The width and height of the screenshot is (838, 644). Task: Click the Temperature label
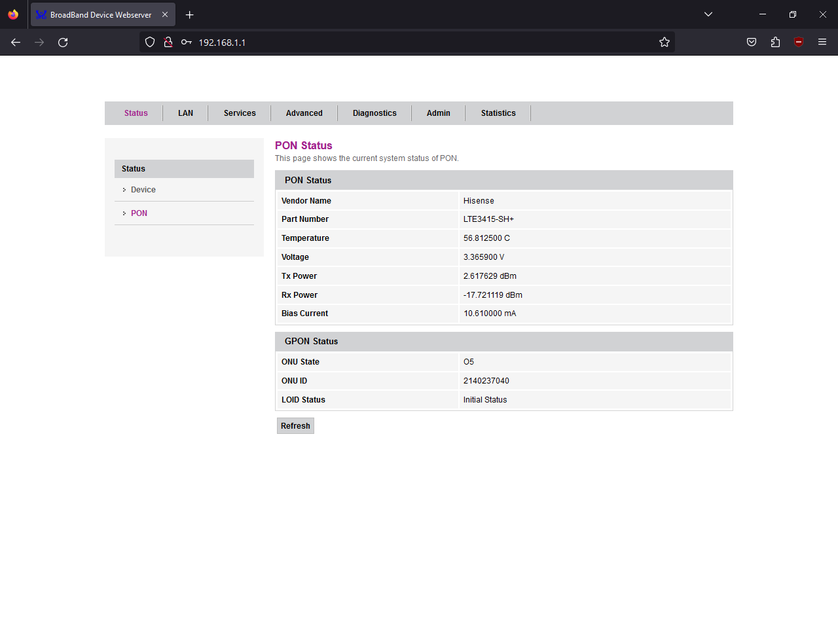305,238
